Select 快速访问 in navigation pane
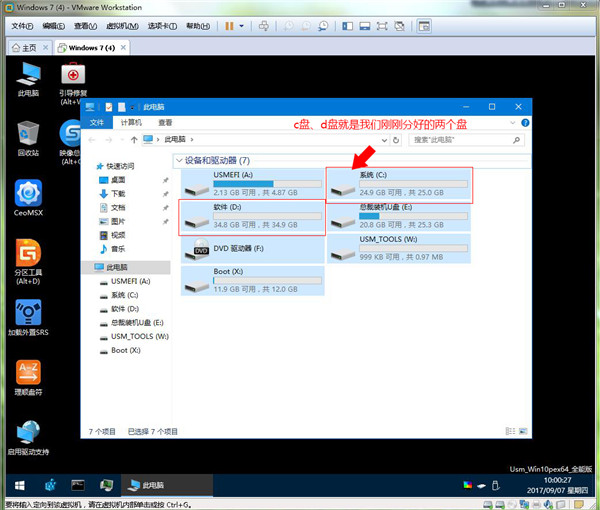The height and width of the screenshot is (510, 600). point(115,166)
